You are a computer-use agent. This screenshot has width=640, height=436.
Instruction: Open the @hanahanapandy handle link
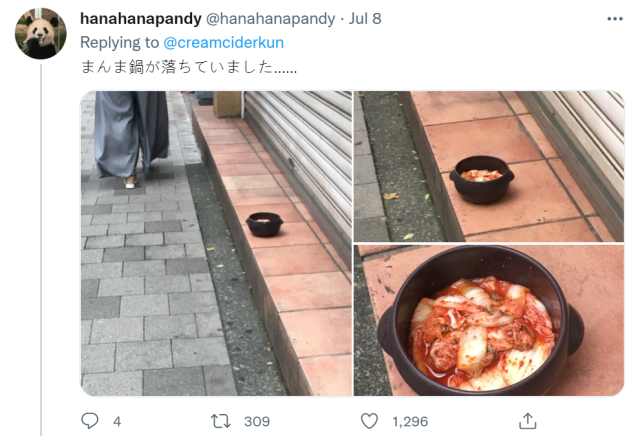(x=270, y=18)
